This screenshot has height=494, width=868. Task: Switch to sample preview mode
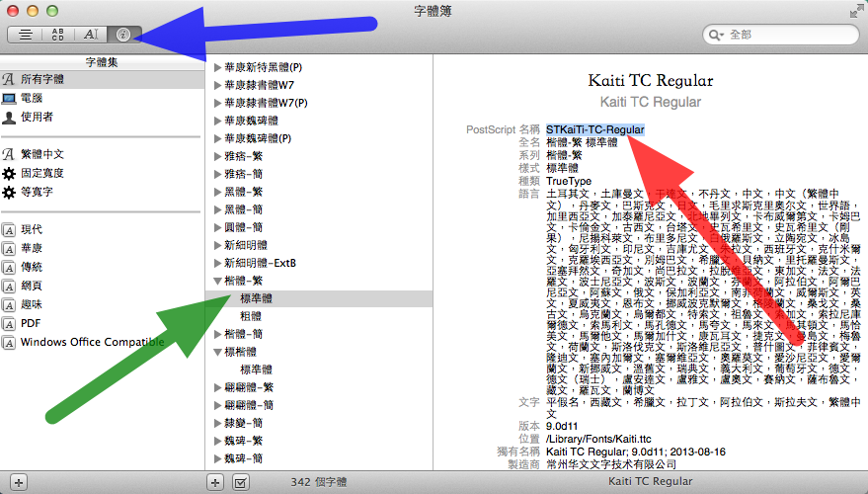click(25, 35)
